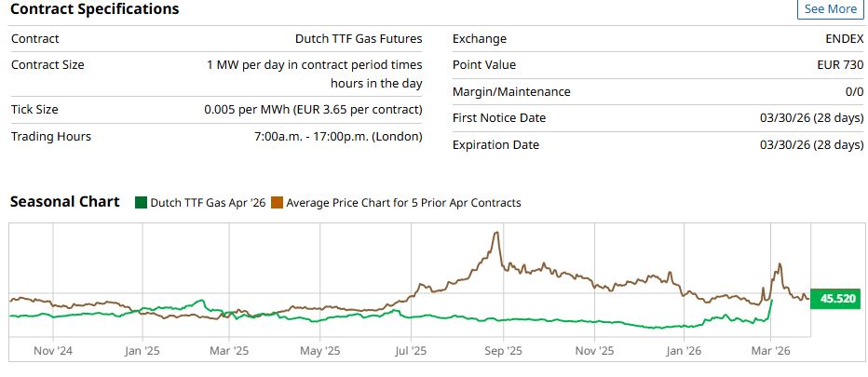Toggle Average Price Chart legend label
The height and width of the screenshot is (377, 868).
(403, 202)
